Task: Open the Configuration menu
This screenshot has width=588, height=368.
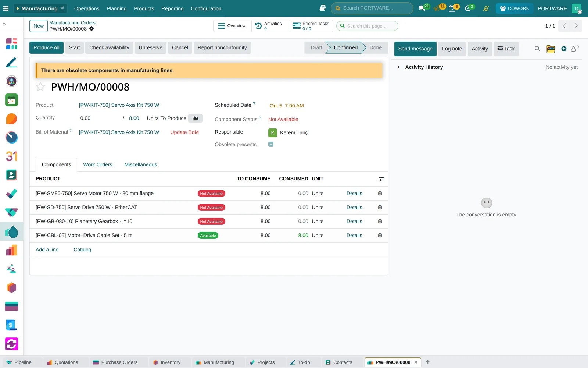Action: click(206, 8)
